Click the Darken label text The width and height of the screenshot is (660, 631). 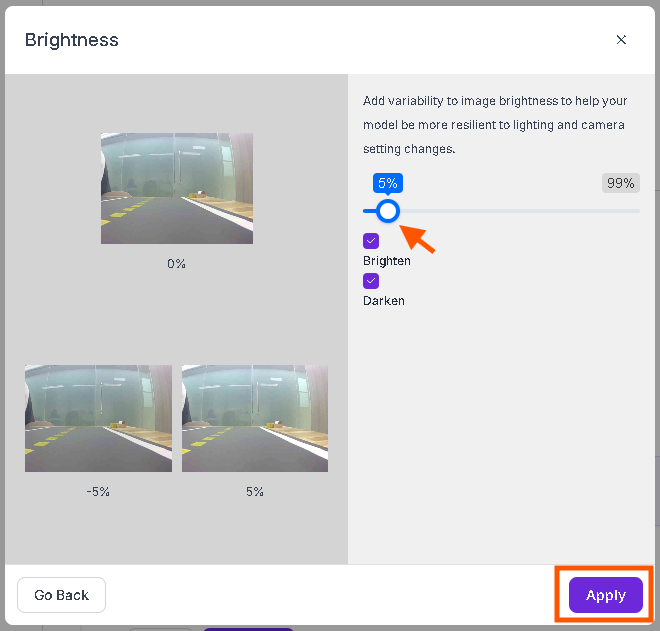click(383, 301)
